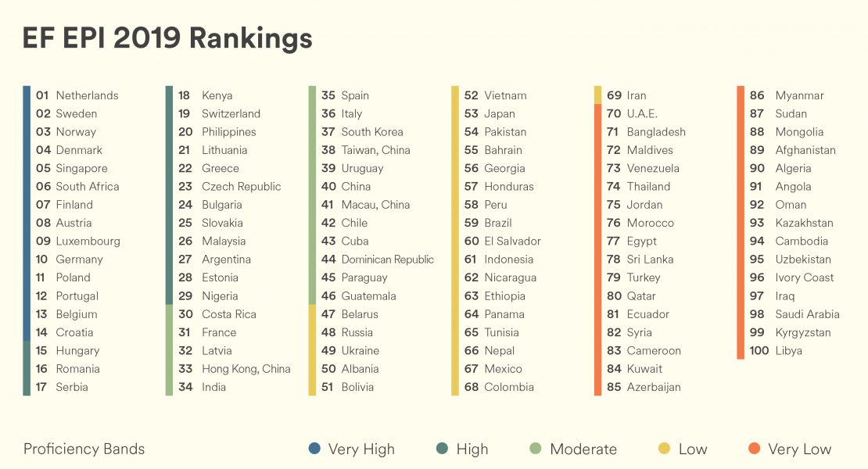Click the Moderate green legend dot
This screenshot has height=469, width=868.
point(536,449)
